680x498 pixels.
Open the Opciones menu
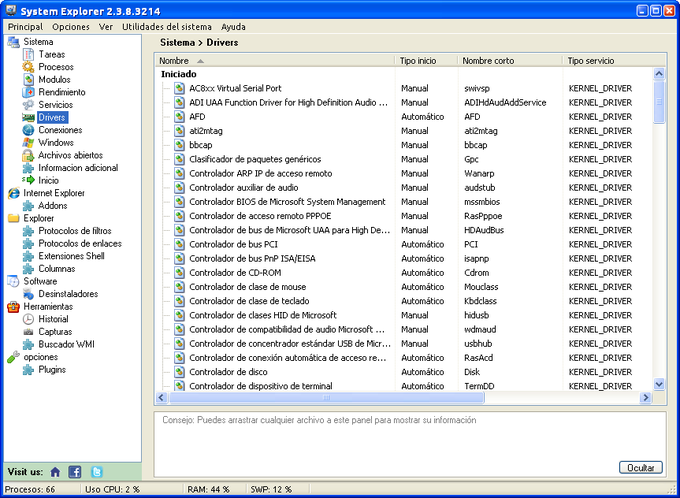tap(71, 27)
